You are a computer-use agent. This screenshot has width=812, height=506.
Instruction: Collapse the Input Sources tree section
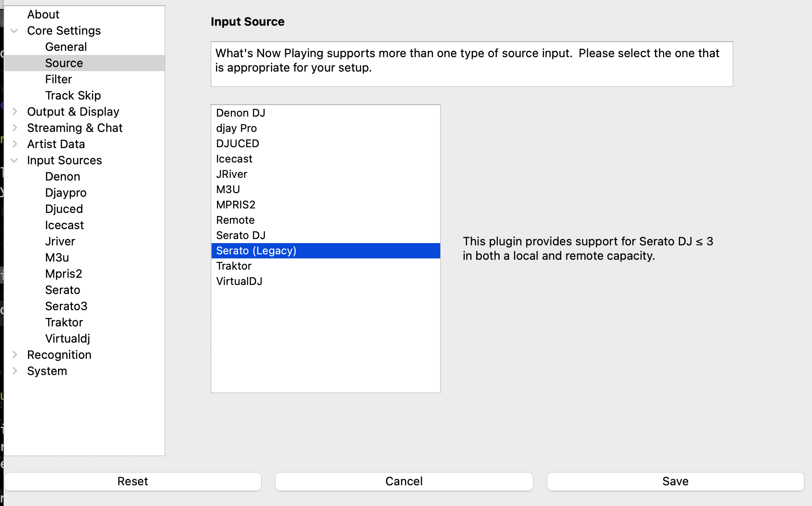coord(14,160)
